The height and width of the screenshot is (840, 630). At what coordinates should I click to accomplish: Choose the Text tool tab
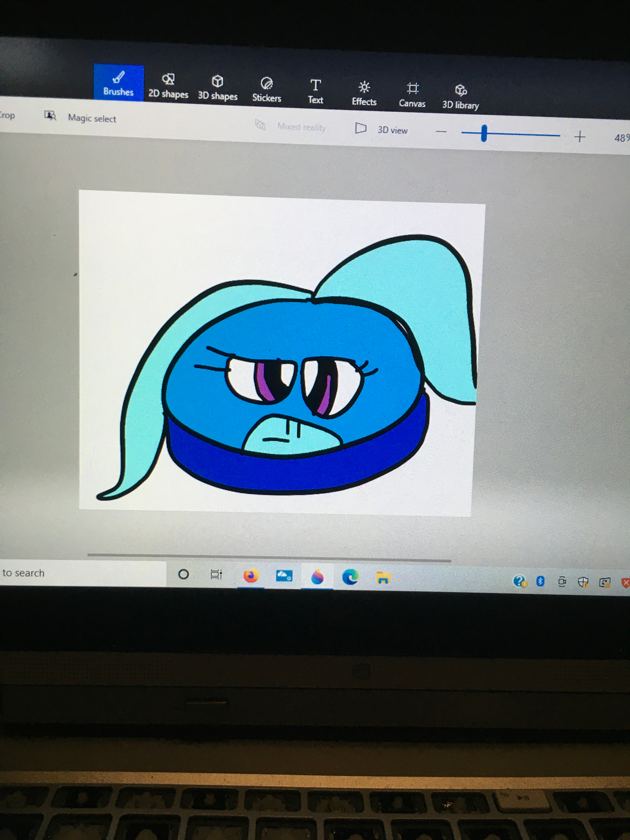[315, 92]
